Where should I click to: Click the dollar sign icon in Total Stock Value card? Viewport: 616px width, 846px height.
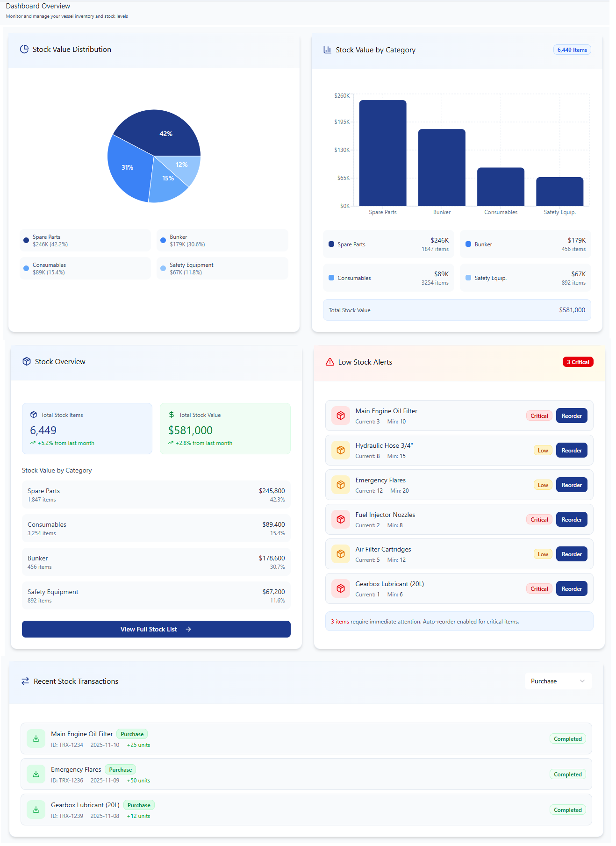(x=172, y=415)
